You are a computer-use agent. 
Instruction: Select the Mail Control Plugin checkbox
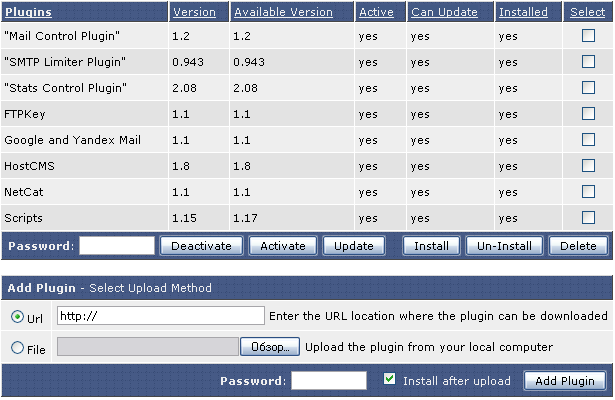click(588, 36)
